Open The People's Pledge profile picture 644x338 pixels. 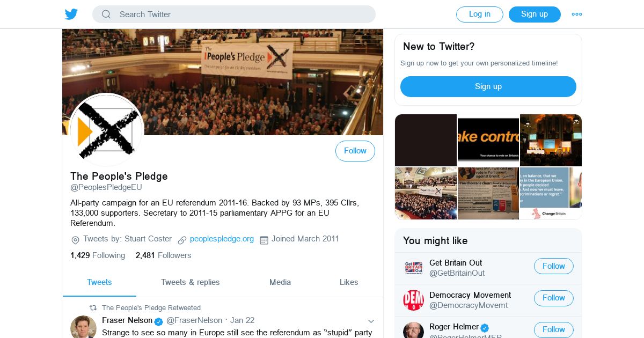point(106,130)
